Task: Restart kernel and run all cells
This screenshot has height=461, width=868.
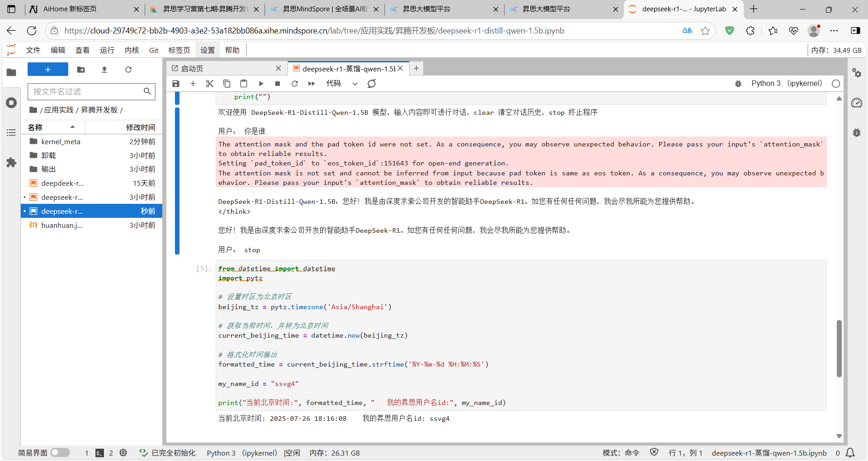Action: [311, 84]
